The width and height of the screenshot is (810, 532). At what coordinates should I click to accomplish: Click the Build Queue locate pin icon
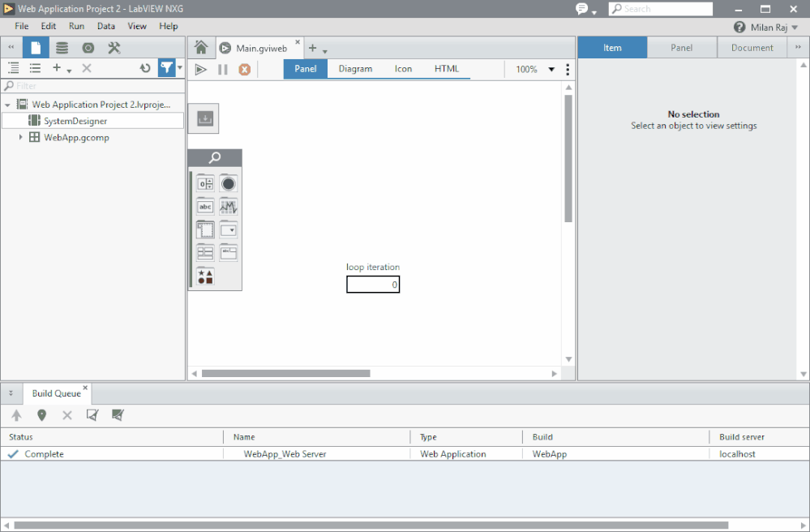pos(42,415)
